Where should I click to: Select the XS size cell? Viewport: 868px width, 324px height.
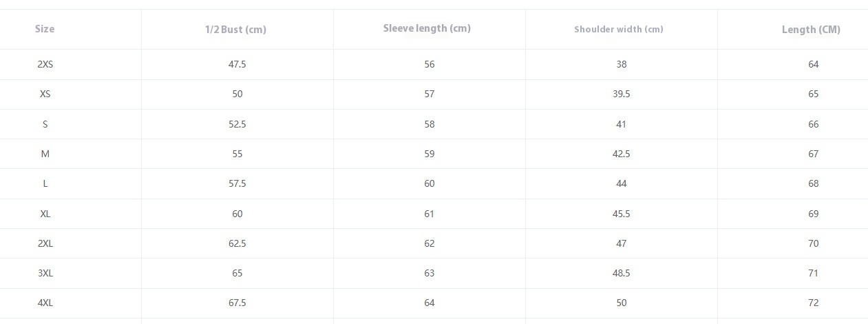(45, 94)
